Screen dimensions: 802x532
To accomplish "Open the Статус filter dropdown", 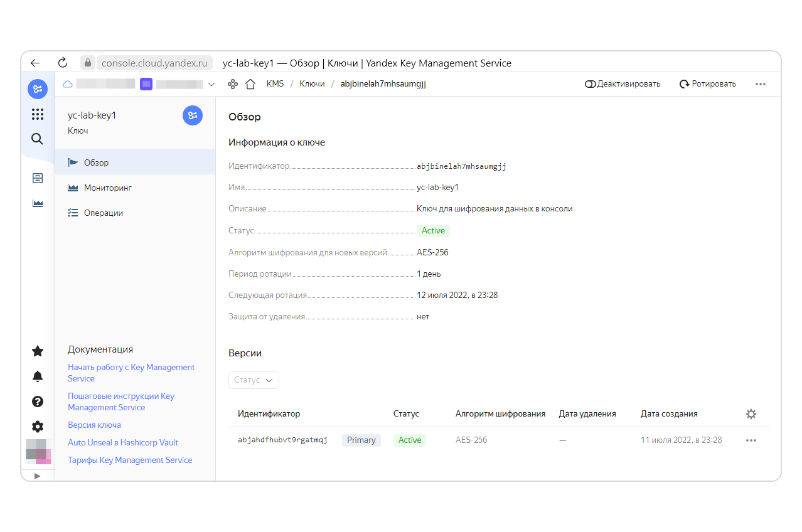I will 254,380.
